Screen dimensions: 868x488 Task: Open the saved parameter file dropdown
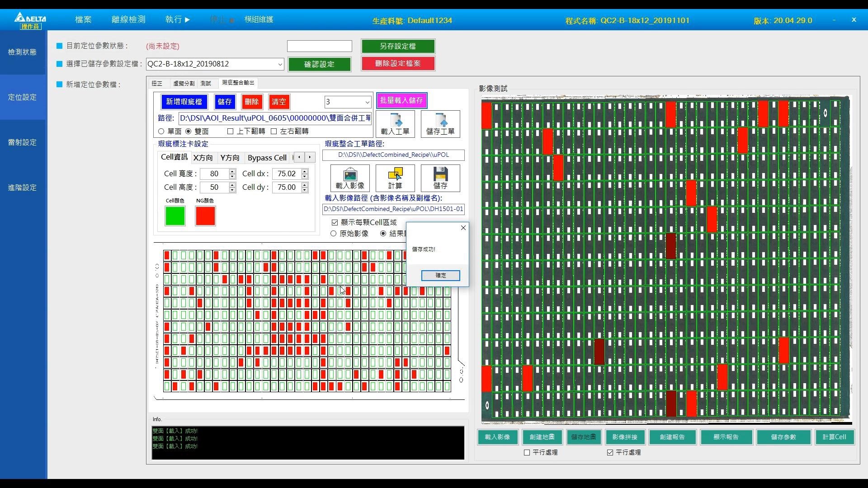[x=280, y=64]
